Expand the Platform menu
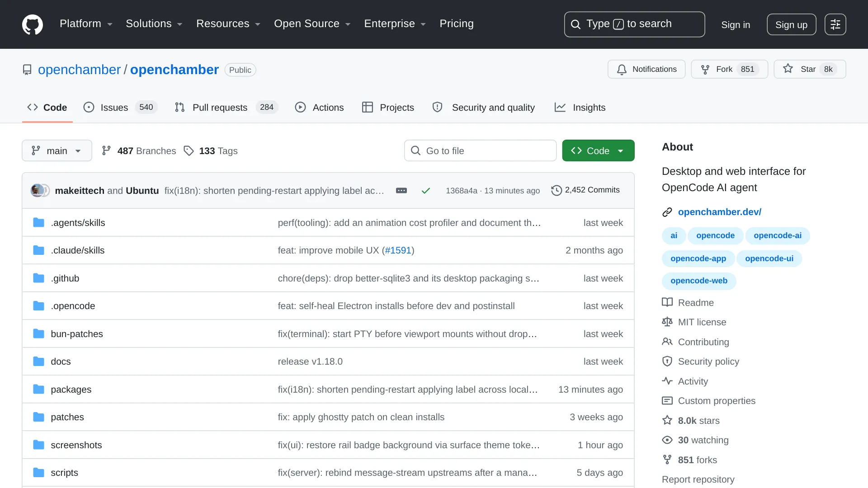This screenshot has height=488, width=868. click(x=86, y=24)
